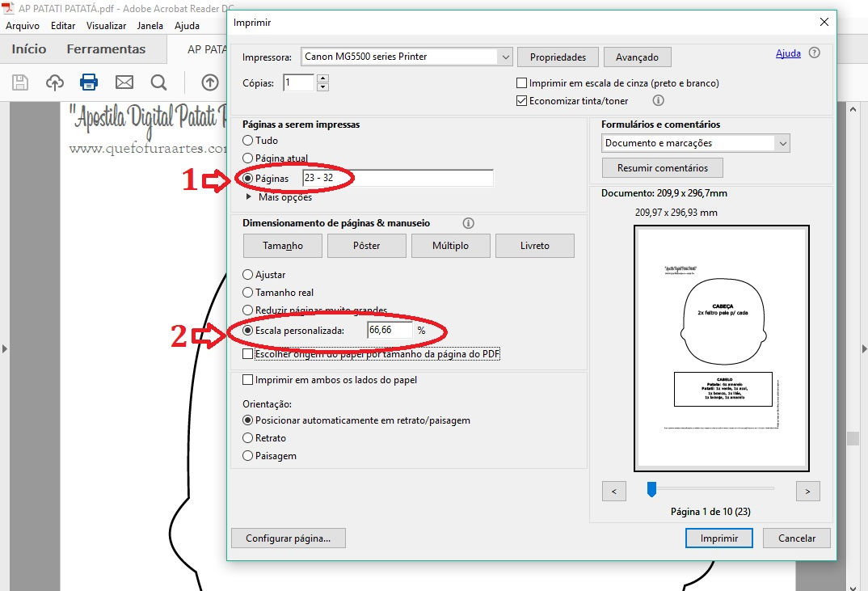Click the previous page up-arrow icon

(210, 82)
